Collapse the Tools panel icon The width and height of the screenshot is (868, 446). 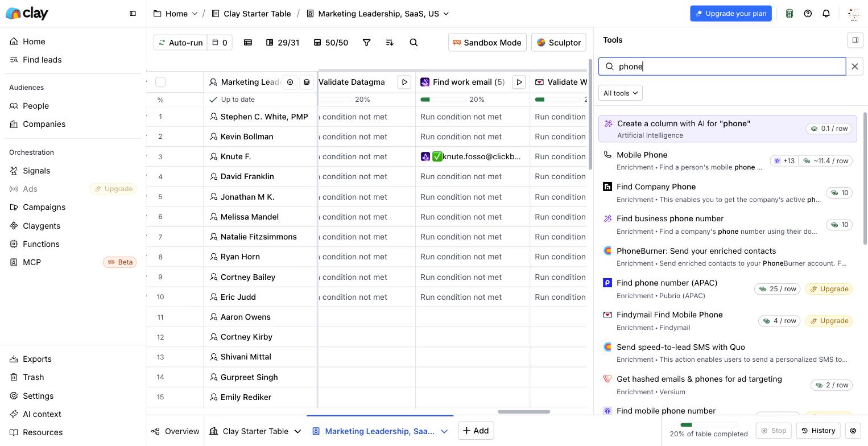click(x=855, y=40)
